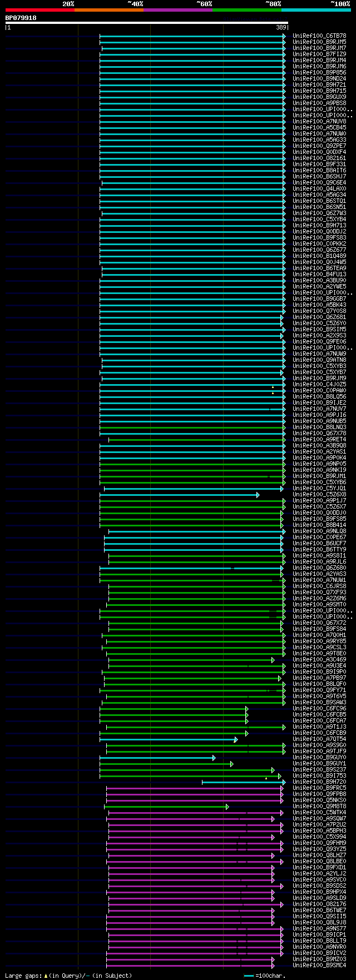Click the Large gaps legend text
Viewport: 356px width, 980px height.
click(68, 975)
